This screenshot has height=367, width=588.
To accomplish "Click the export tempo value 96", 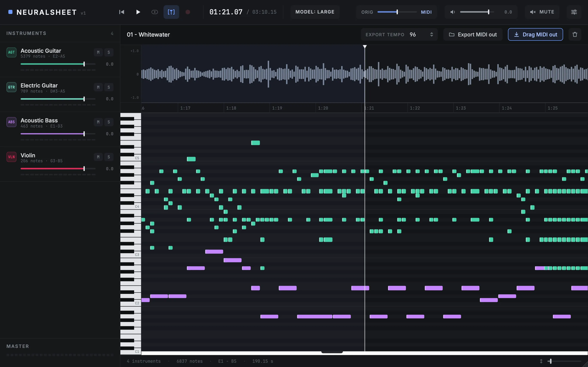I will (x=413, y=35).
